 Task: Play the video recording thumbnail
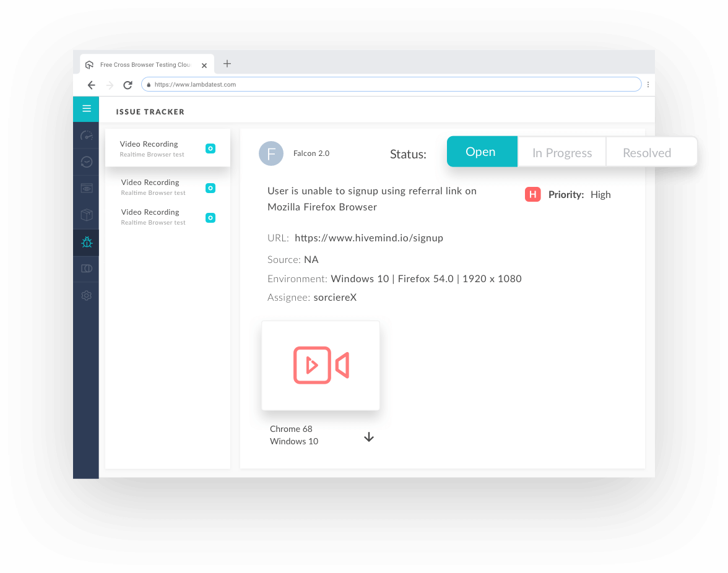tap(321, 365)
